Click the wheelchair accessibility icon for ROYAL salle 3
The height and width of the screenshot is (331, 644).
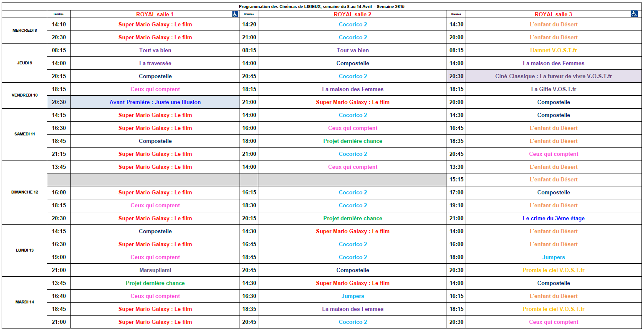click(x=634, y=14)
